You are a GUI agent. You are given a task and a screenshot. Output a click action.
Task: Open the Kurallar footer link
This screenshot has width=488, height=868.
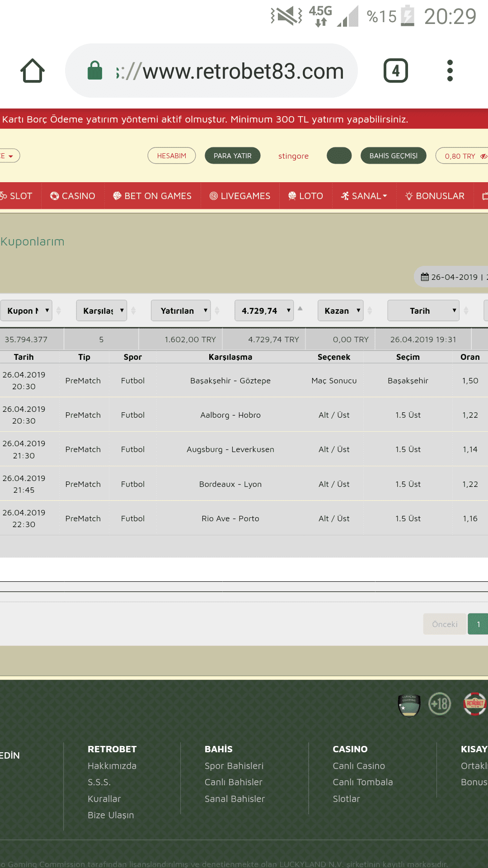pos(104,799)
